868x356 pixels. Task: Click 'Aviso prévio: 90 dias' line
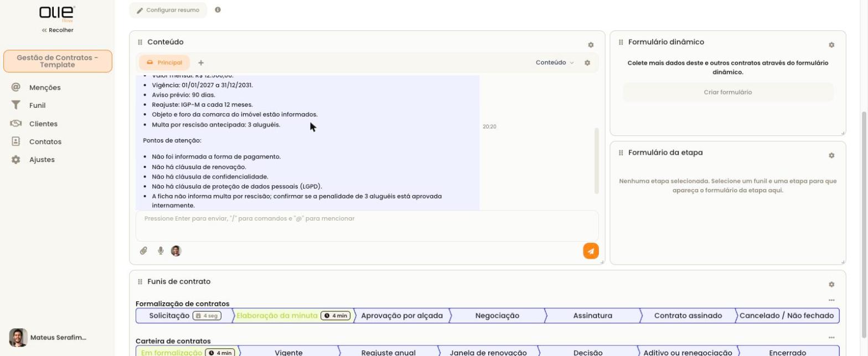coord(183,95)
